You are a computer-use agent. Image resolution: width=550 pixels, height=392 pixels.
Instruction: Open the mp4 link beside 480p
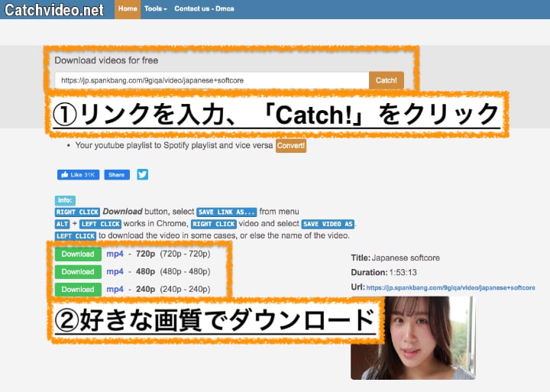115,271
